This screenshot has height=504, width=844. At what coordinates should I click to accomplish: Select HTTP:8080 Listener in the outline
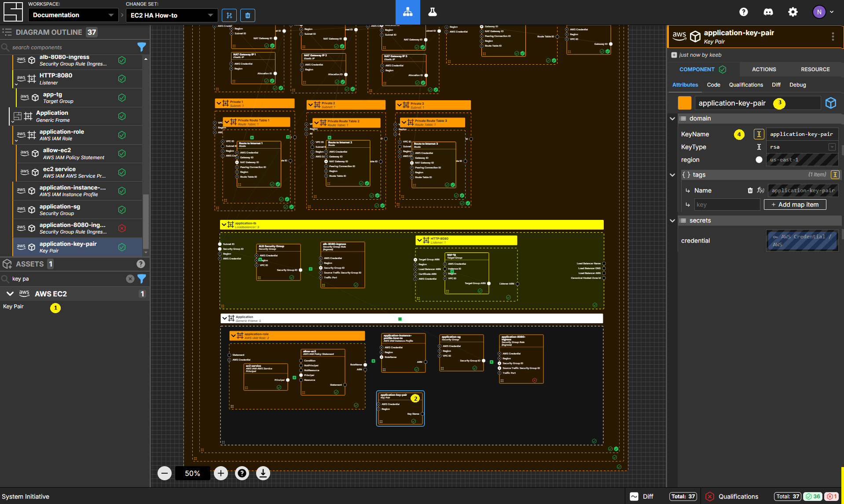pyautogui.click(x=77, y=79)
